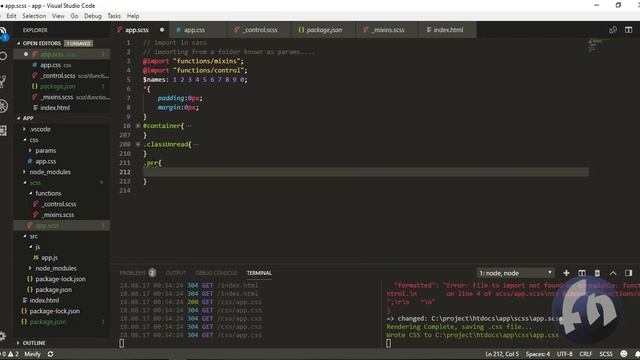Expand the Outline section
This screenshot has width=640, height=360.
[x=18, y=343]
